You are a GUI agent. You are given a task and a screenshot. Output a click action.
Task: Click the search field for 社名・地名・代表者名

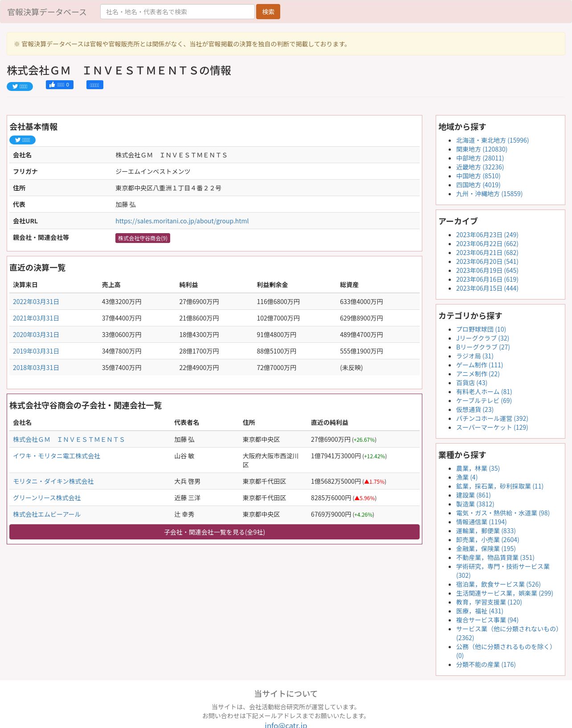coord(177,12)
